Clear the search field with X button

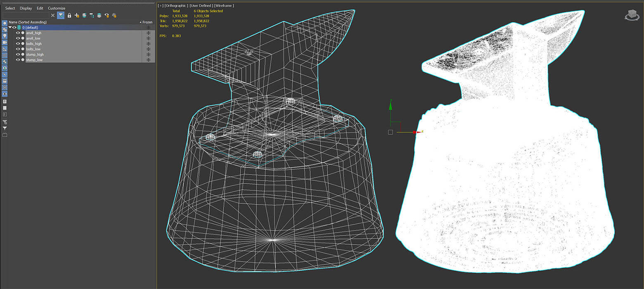click(x=53, y=15)
